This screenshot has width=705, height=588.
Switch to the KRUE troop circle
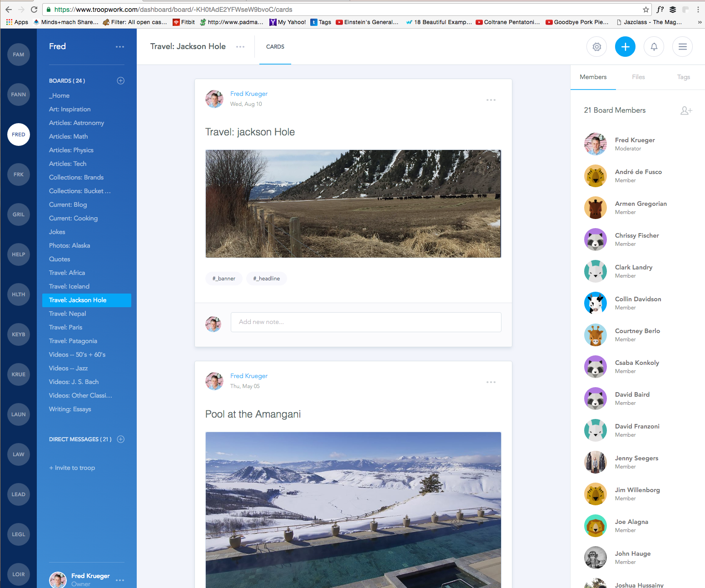tap(19, 374)
